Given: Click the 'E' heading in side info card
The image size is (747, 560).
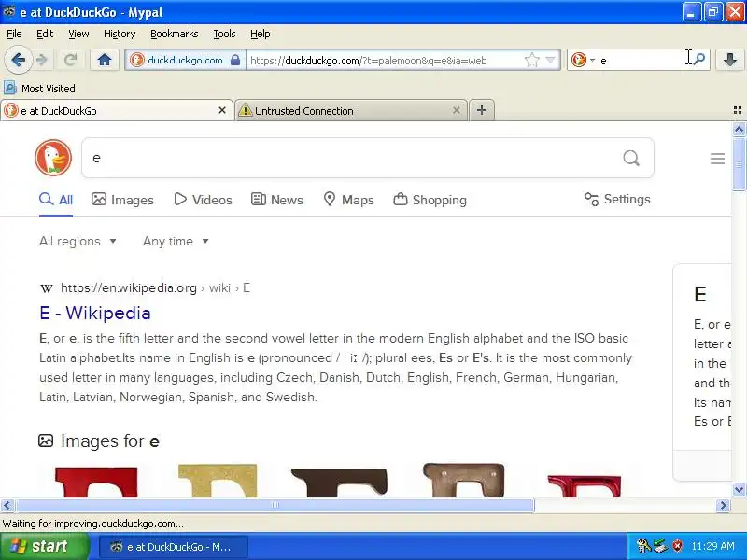Looking at the screenshot, I should pyautogui.click(x=699, y=294).
